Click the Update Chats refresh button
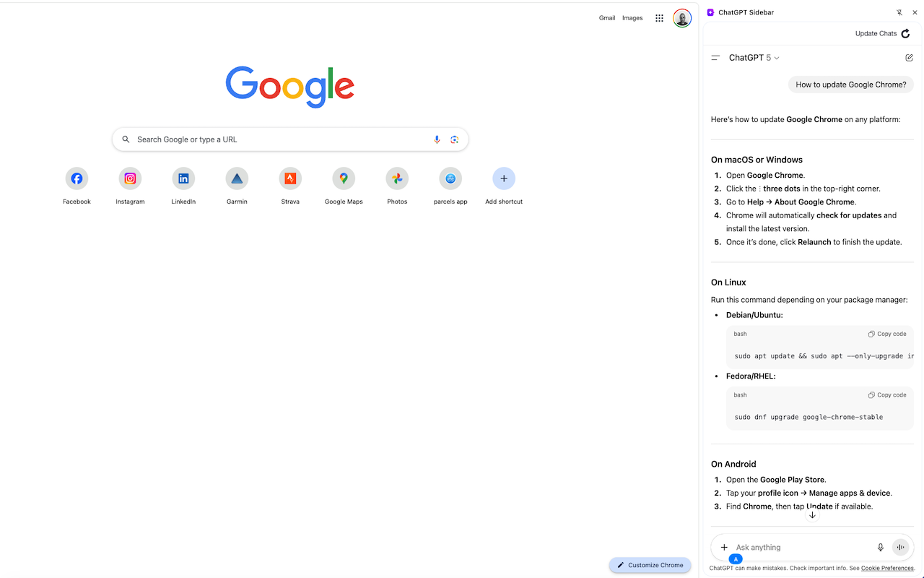 pyautogui.click(x=905, y=33)
